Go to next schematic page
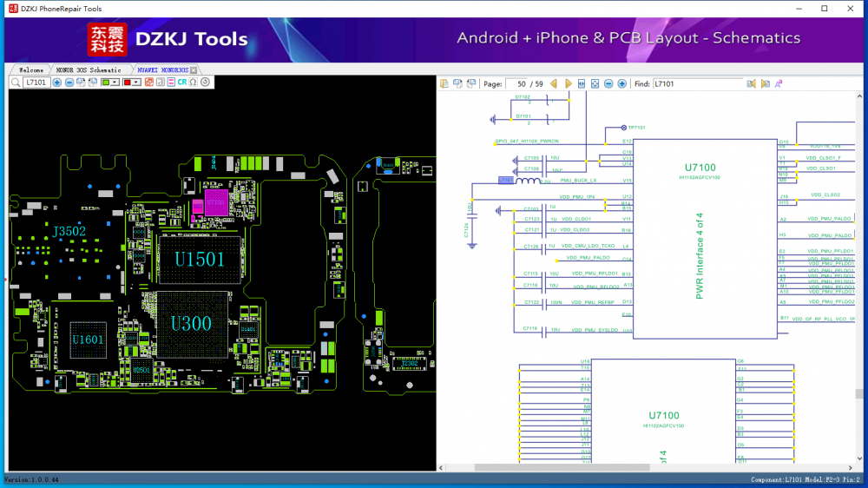Viewport: 868px width, 488px height. pyautogui.click(x=568, y=83)
